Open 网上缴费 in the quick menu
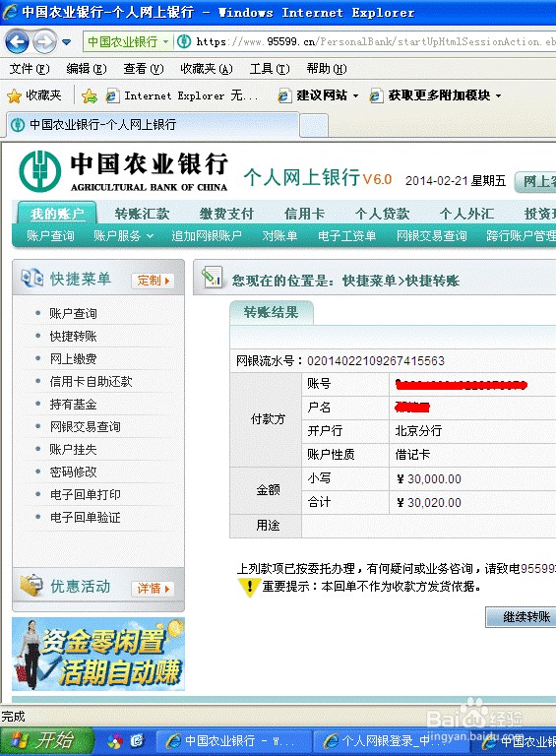Viewport: 556px width, 756px height. point(73,358)
